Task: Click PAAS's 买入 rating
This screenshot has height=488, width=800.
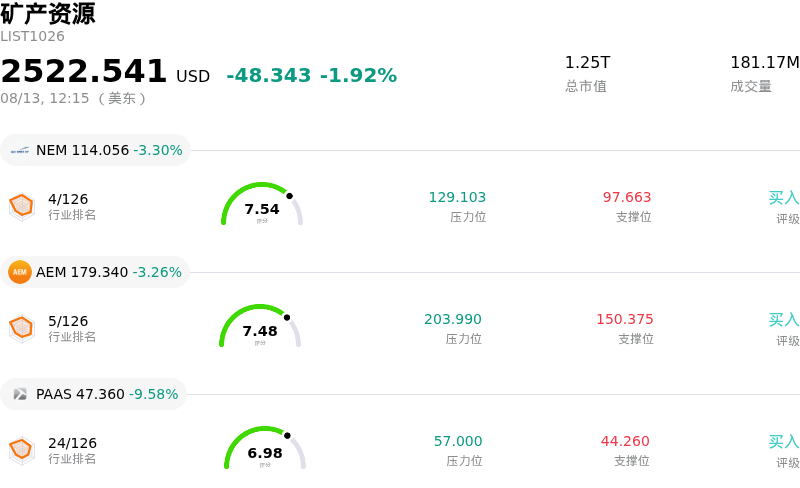Action: [x=784, y=442]
